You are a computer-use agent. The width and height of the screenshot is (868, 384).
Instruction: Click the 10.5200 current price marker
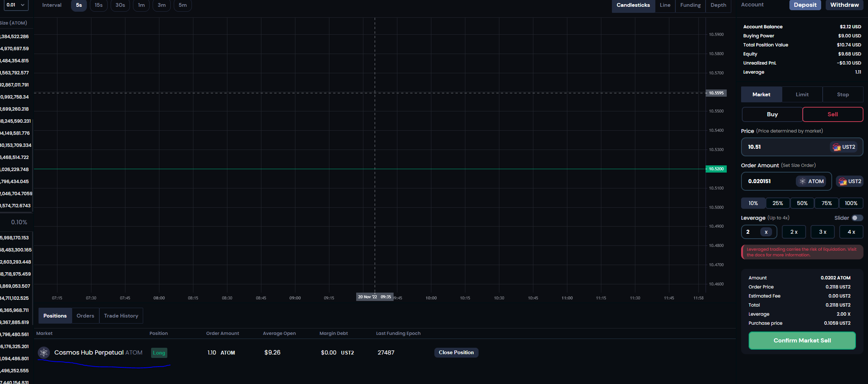pos(716,169)
